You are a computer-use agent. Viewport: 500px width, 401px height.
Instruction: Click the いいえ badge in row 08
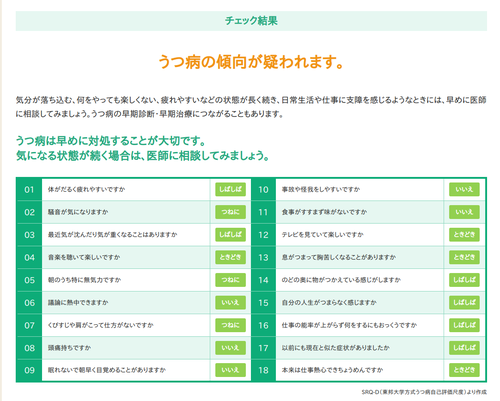click(x=230, y=348)
